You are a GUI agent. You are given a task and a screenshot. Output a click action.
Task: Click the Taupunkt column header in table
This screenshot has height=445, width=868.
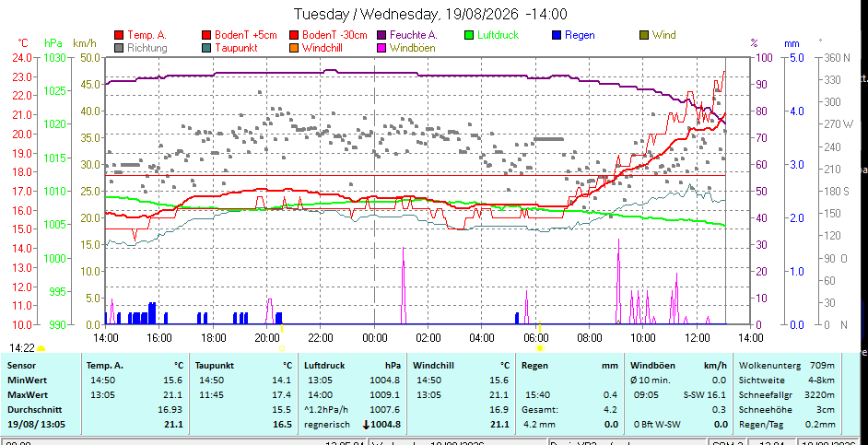tap(214, 365)
